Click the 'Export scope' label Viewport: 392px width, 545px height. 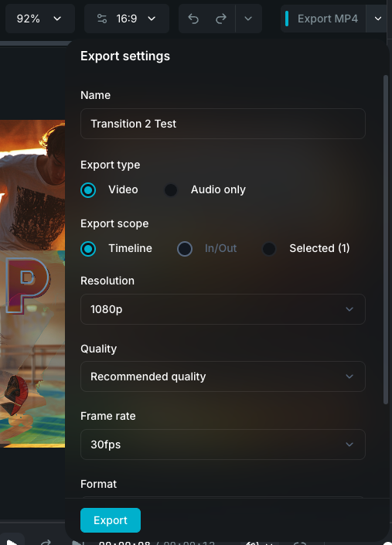(x=114, y=223)
